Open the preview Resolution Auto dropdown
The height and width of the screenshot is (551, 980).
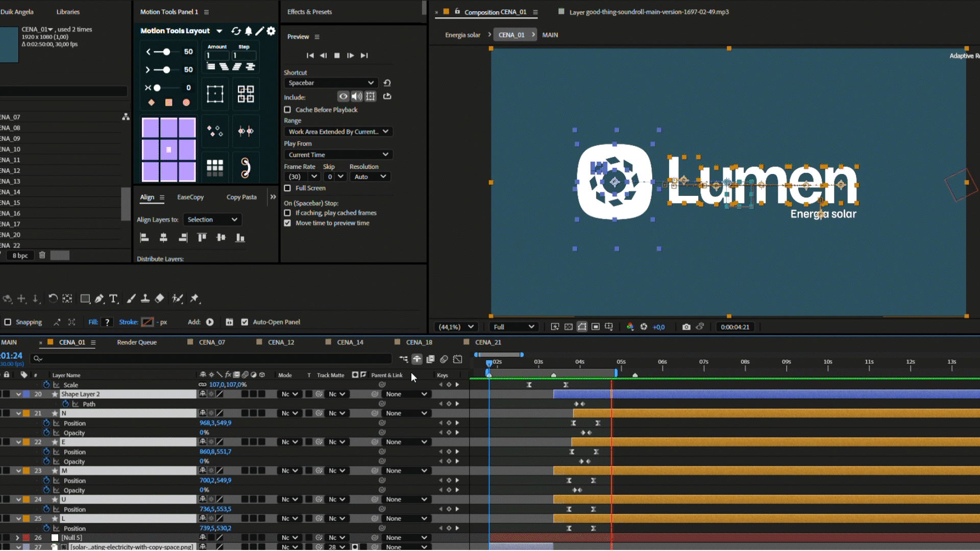[x=371, y=177]
